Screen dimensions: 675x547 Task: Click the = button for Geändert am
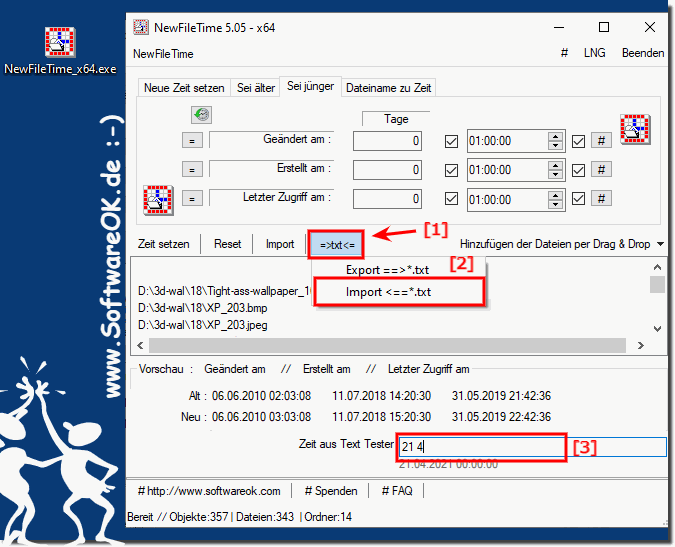point(192,141)
